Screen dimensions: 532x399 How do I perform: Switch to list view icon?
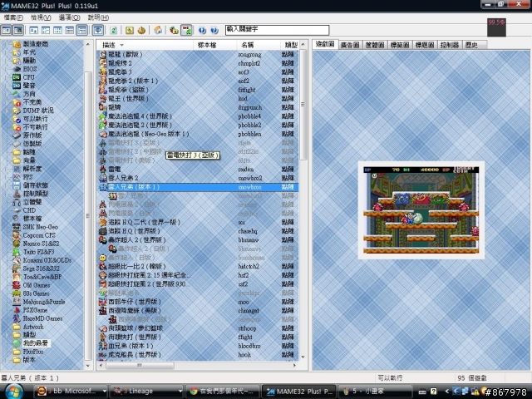[x=57, y=31]
